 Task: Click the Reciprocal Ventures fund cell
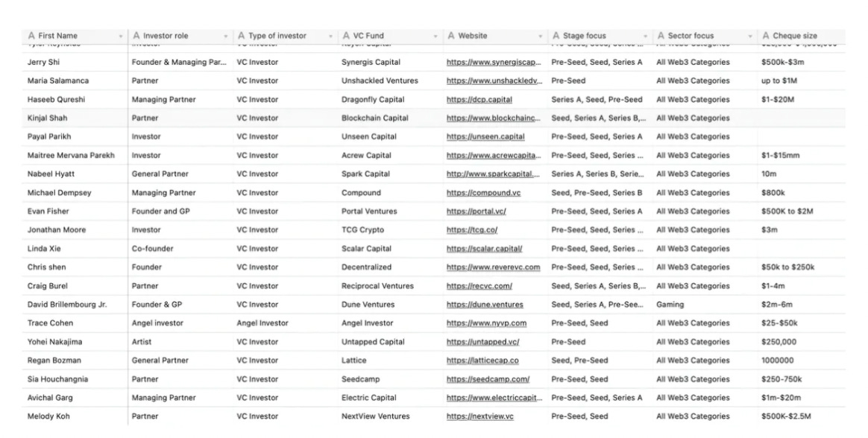390,286
